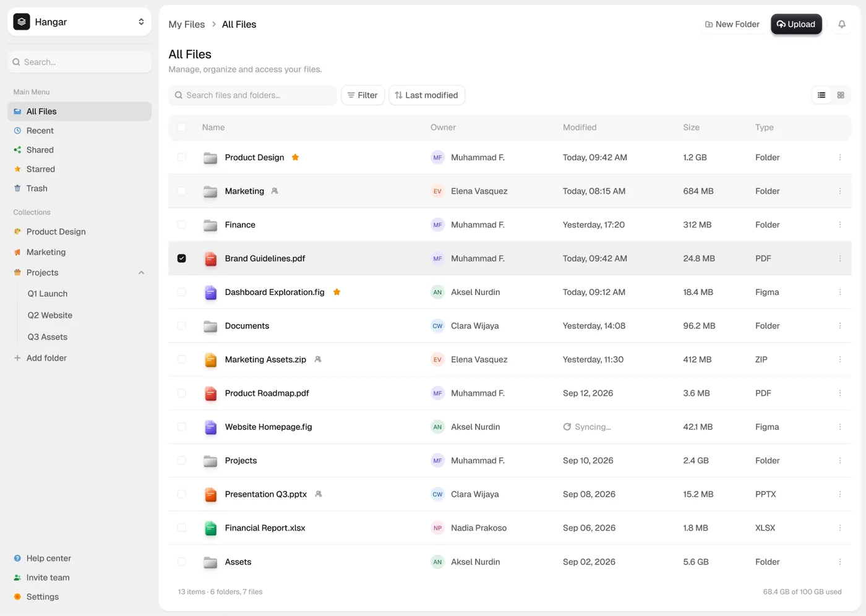Open three-dot menu for Brand Guidelines.pdf
Viewport: 866px width, 616px height.
pos(839,259)
